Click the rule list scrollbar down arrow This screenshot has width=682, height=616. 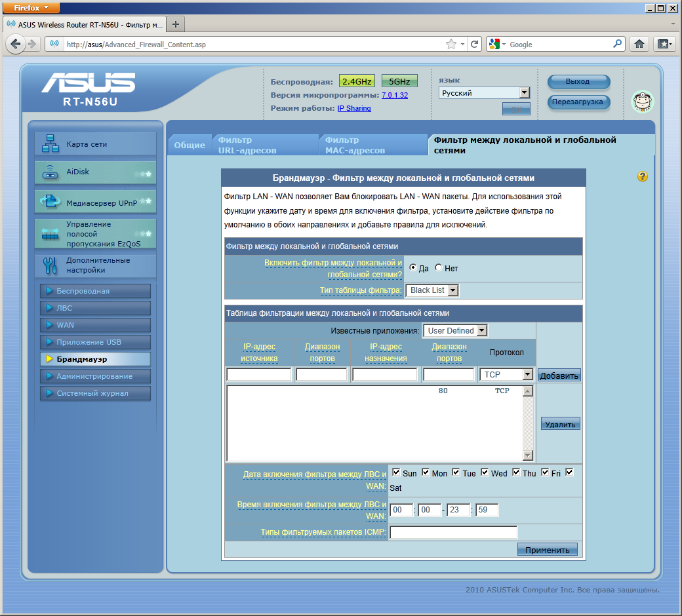(528, 455)
